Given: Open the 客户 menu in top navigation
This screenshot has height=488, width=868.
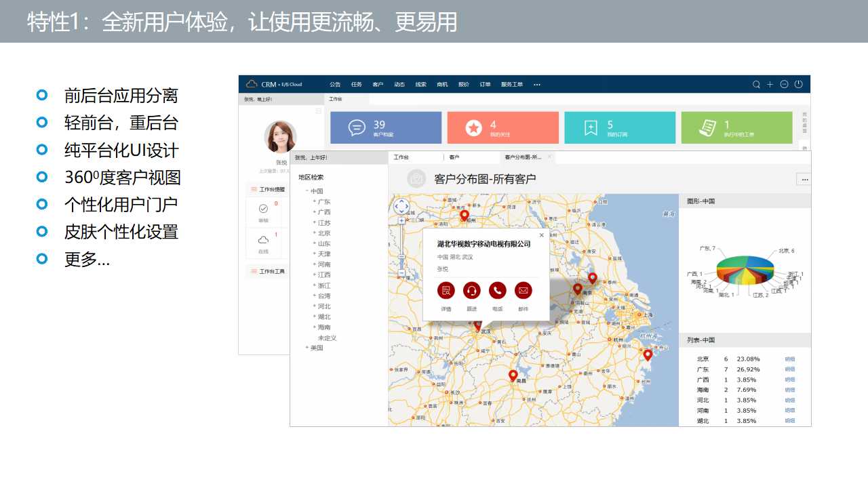Looking at the screenshot, I should point(378,85).
